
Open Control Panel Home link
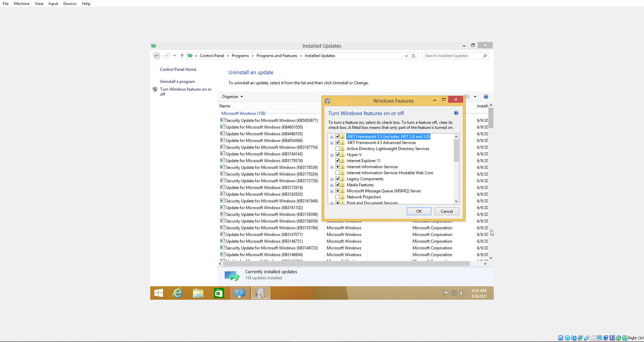178,69
